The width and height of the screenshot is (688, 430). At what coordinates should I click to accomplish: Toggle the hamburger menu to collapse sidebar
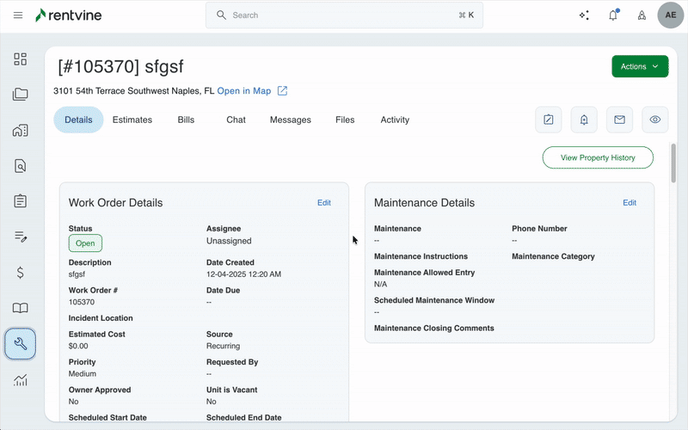pyautogui.click(x=17, y=15)
